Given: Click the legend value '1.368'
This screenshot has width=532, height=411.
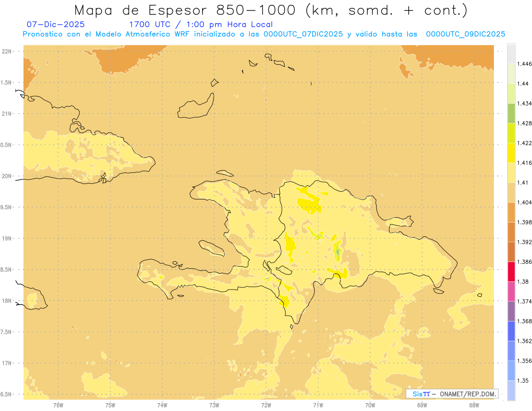Looking at the screenshot, I should point(524,321).
